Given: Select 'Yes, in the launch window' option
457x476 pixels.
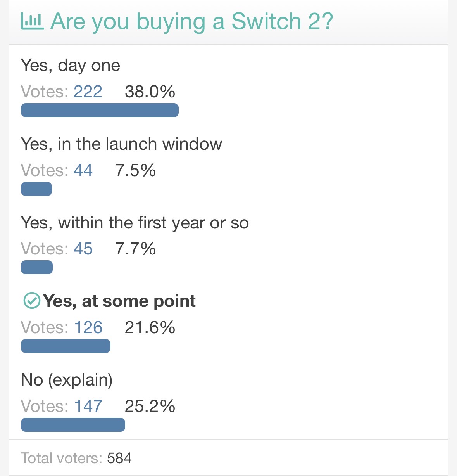Looking at the screenshot, I should pos(121,144).
